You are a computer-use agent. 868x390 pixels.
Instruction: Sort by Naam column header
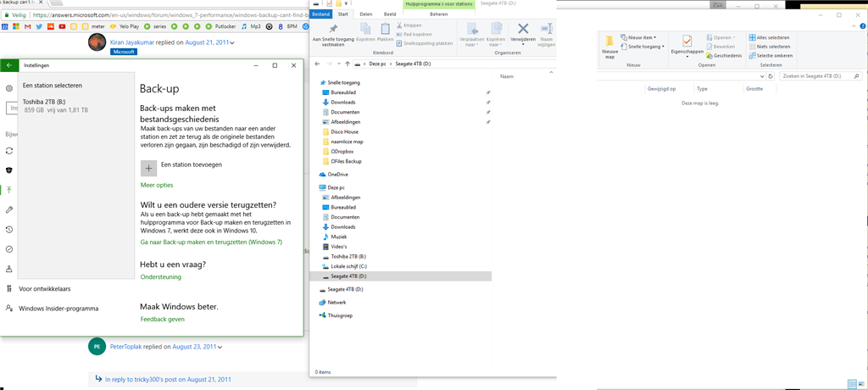point(505,76)
